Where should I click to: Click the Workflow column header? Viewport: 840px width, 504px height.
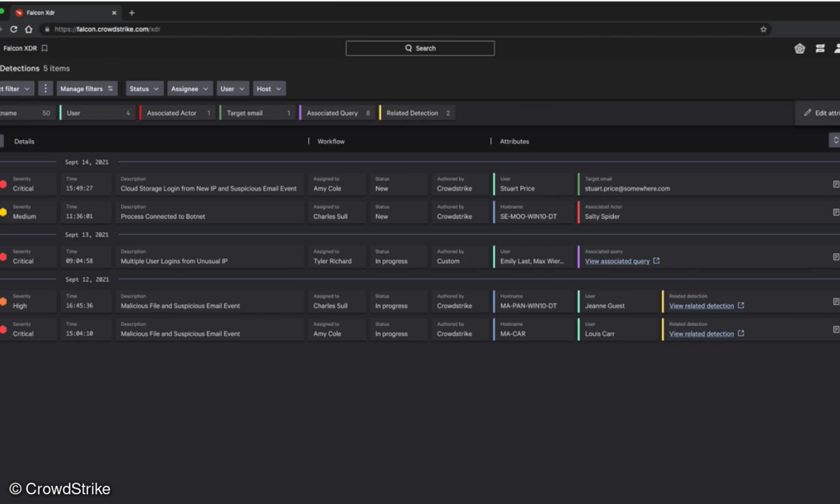331,141
